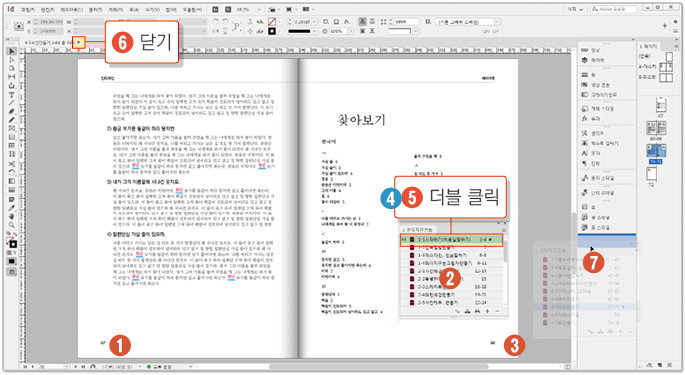Select page 72 thumbnail in Pages panel
This screenshot has width=685, height=375.
click(x=651, y=174)
